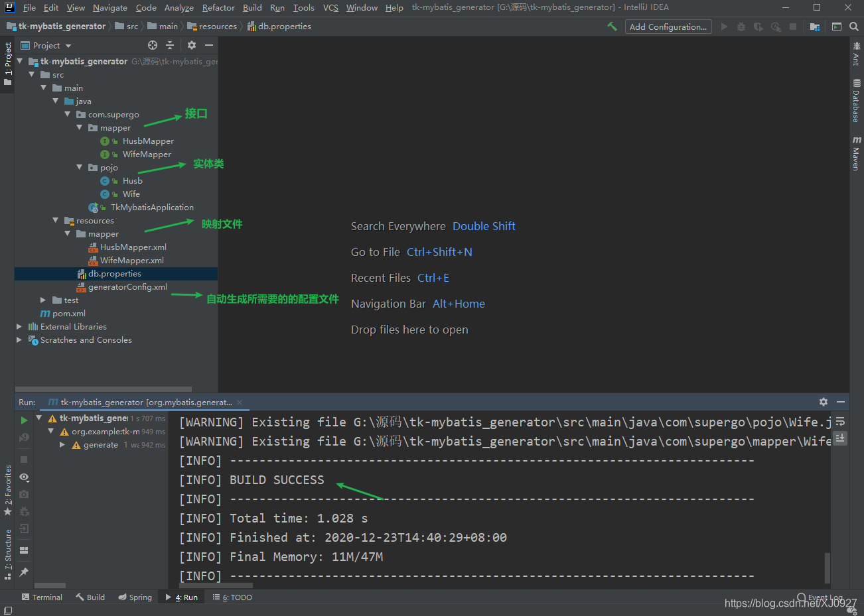Toggle tool window bars icon at bottom-left corner

pos(7,610)
